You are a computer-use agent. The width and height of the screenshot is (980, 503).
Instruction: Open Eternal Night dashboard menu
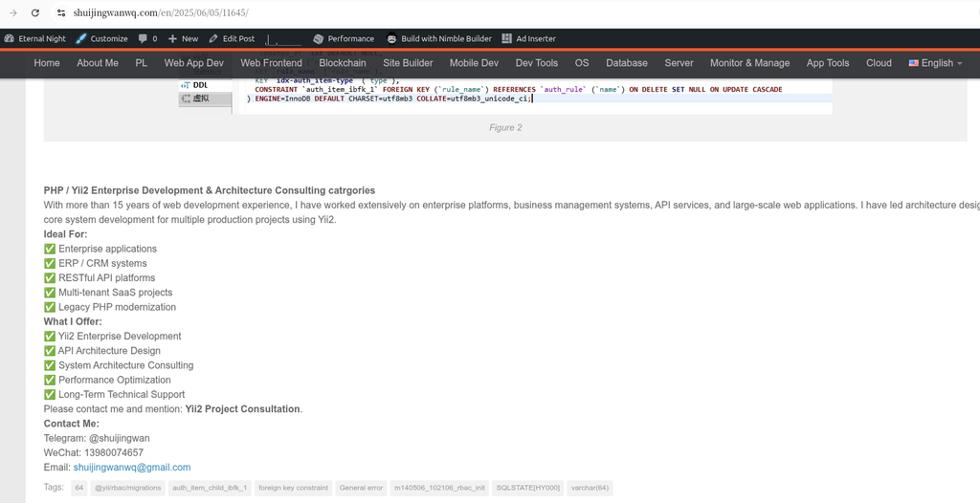point(35,39)
